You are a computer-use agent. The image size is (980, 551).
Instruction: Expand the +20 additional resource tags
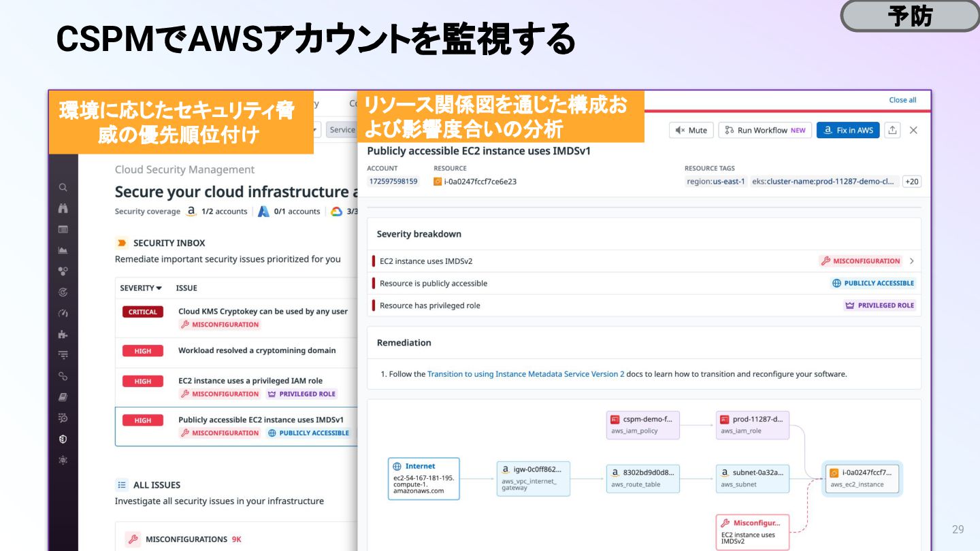click(x=911, y=182)
